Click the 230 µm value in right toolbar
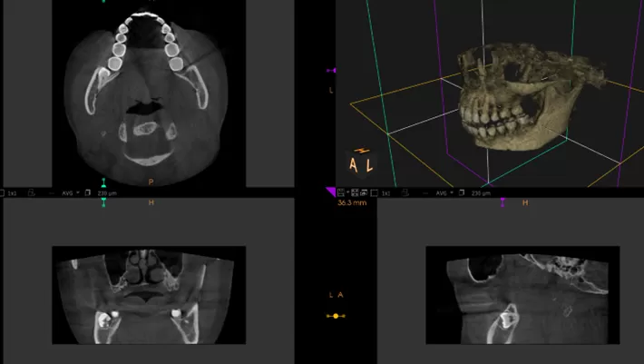 click(x=481, y=192)
